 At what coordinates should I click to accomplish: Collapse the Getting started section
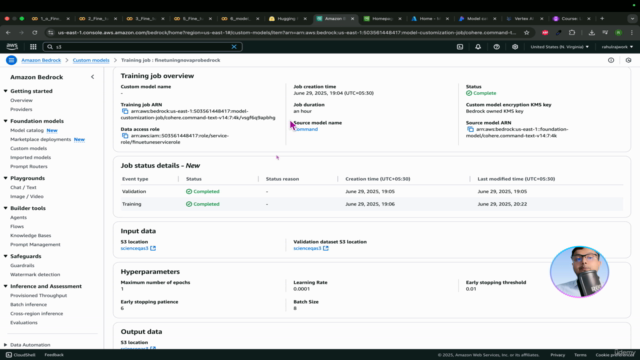pos(6,91)
